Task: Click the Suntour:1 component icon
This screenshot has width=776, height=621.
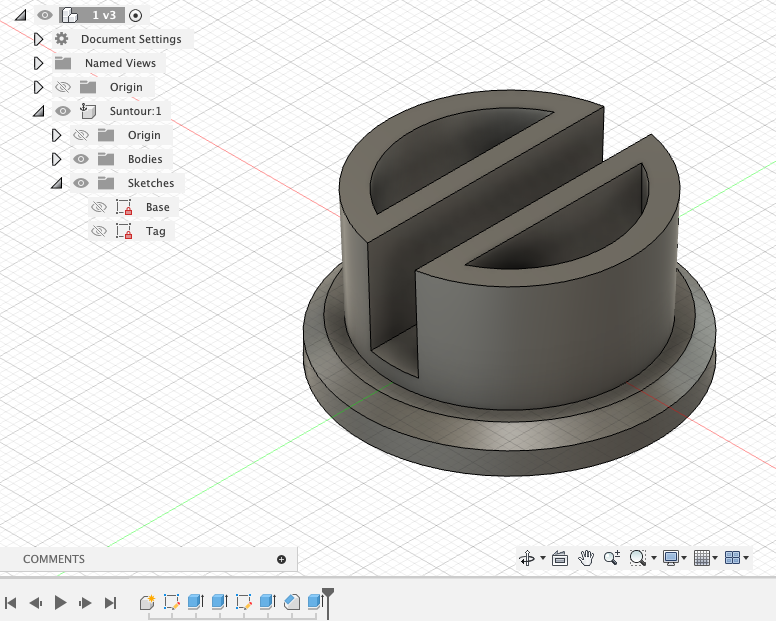Action: click(x=88, y=111)
